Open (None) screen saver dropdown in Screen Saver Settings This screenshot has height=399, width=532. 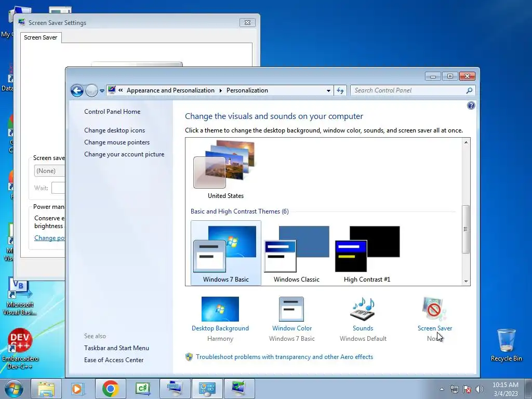49,170
